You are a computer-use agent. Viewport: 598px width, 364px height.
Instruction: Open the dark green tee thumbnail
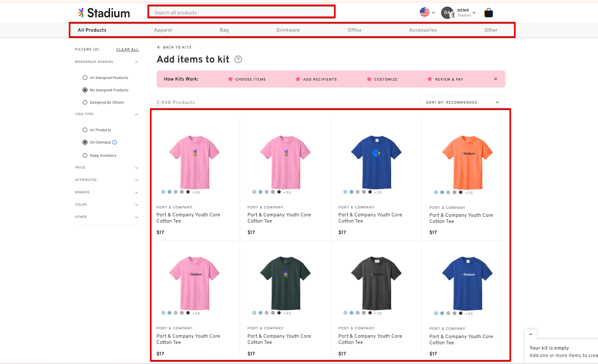285,283
